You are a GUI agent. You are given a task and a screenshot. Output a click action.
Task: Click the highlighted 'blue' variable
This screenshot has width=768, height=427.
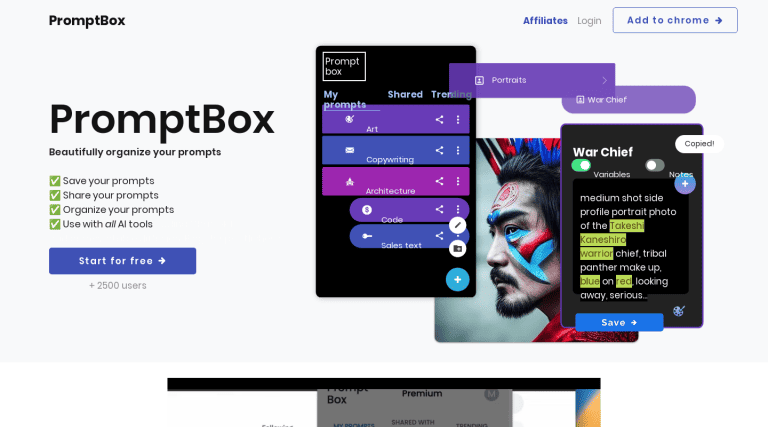point(590,281)
